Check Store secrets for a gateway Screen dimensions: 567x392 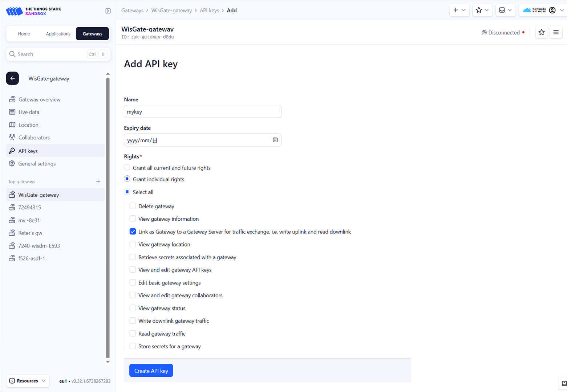click(133, 346)
